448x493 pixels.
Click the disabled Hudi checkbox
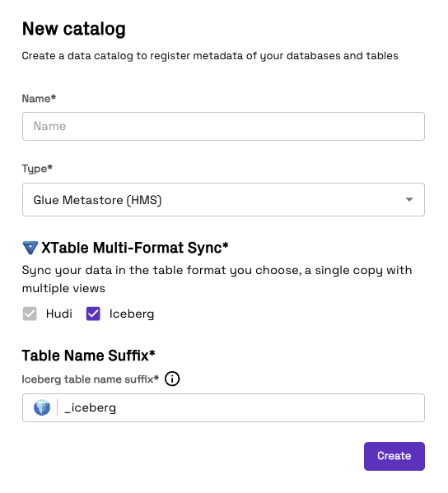pos(30,314)
